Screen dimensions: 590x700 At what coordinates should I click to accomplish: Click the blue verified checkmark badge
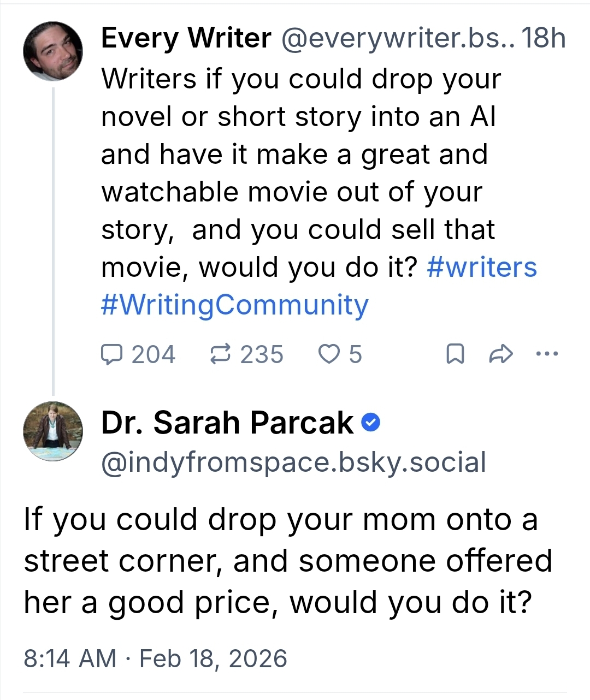coord(371,423)
